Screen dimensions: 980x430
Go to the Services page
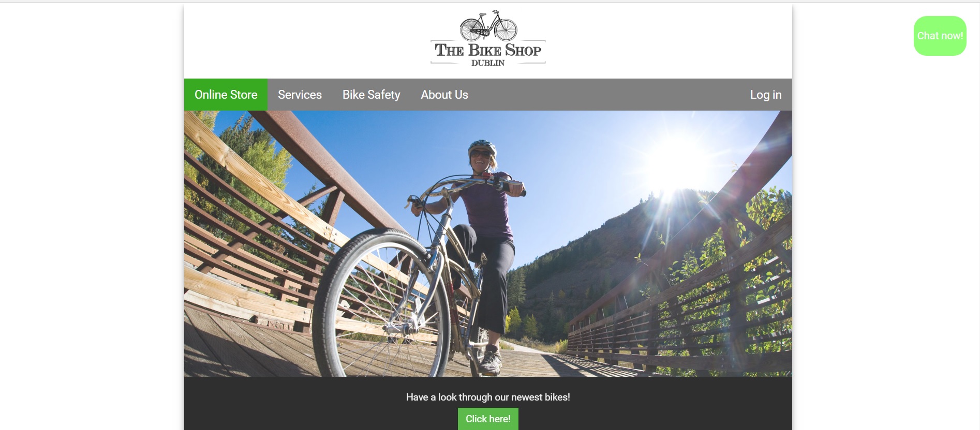tap(300, 95)
